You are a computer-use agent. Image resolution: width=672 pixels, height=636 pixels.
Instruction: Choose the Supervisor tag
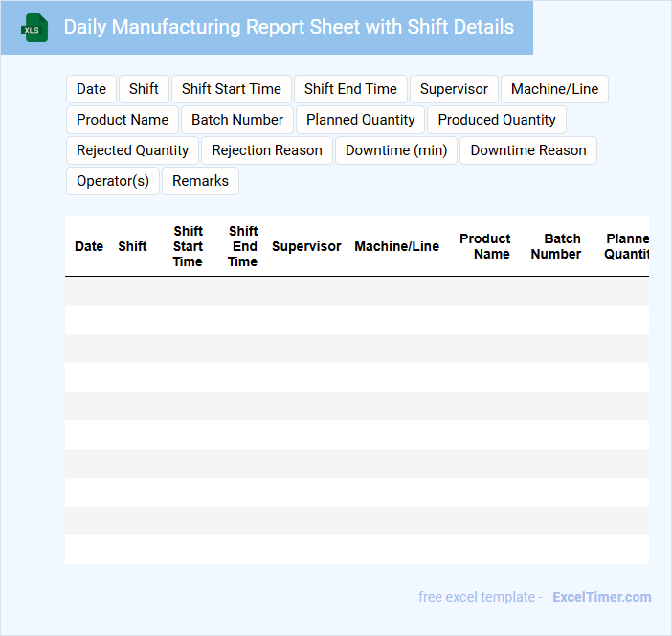pos(454,89)
